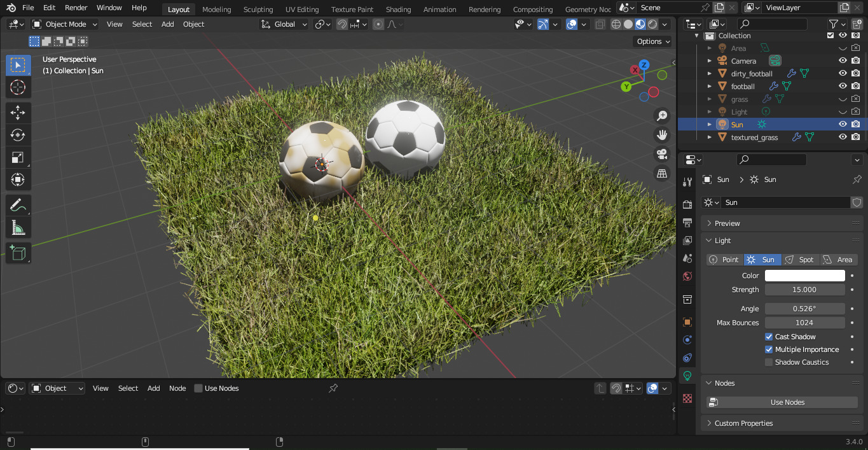This screenshot has width=868, height=450.
Task: Open the Texture properties tab
Action: tap(687, 398)
